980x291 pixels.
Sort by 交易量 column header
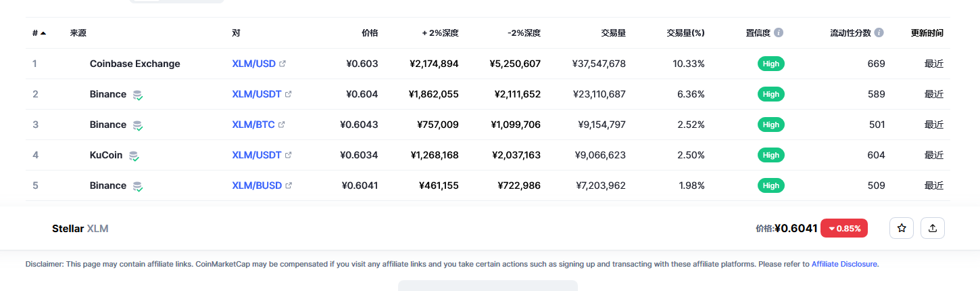[x=613, y=32]
